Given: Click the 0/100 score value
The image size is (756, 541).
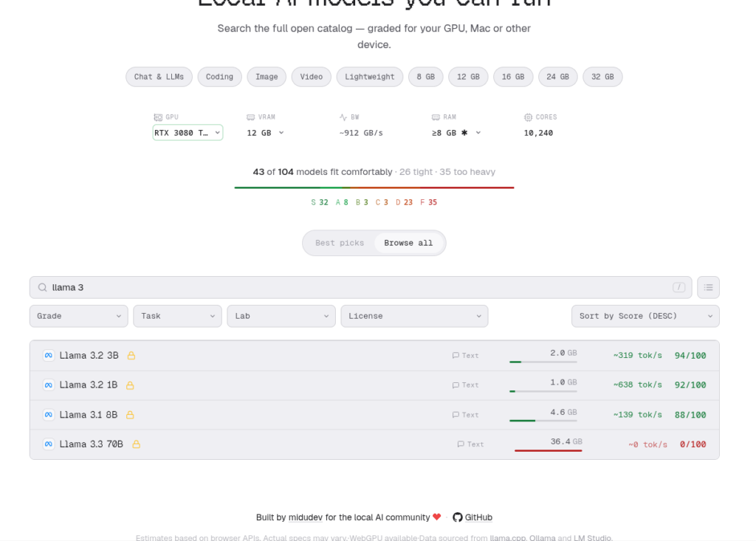Looking at the screenshot, I should point(693,444).
